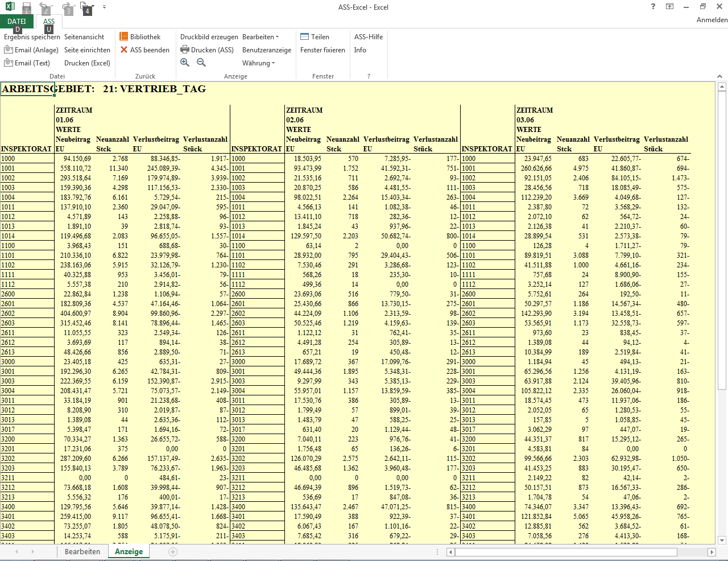Undo the last action via toolbar arrow
The width and height of the screenshot is (728, 561).
tap(43, 7)
